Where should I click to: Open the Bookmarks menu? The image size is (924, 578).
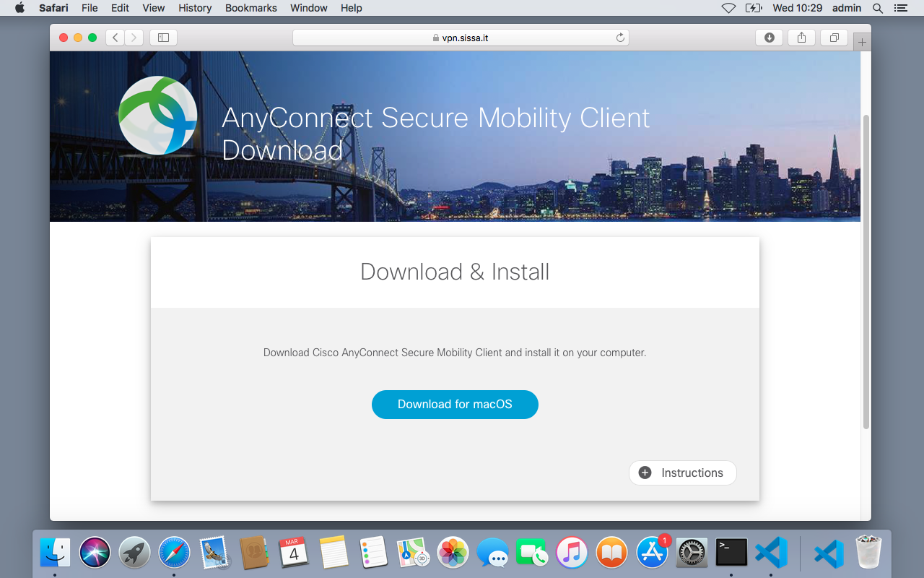251,8
